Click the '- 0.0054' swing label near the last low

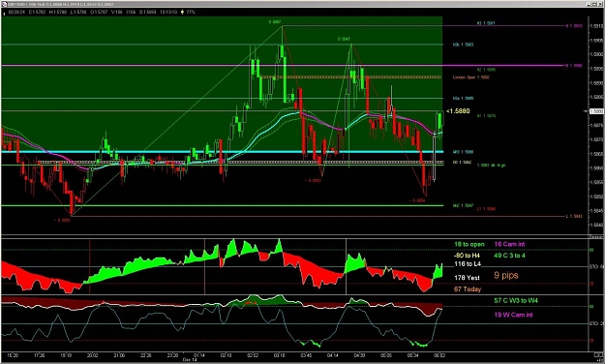pyautogui.click(x=416, y=200)
